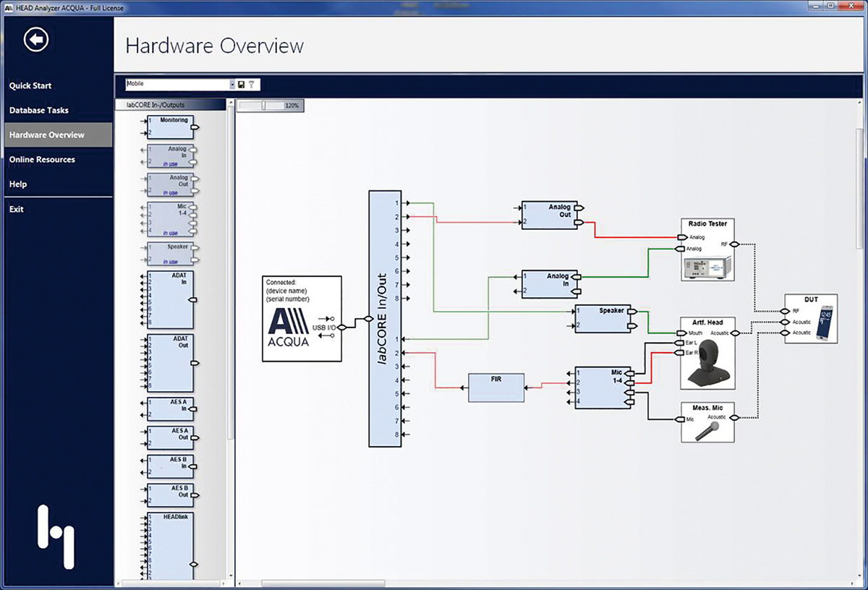Go back with the circled arrow button
The height and width of the screenshot is (590, 868).
point(36,39)
